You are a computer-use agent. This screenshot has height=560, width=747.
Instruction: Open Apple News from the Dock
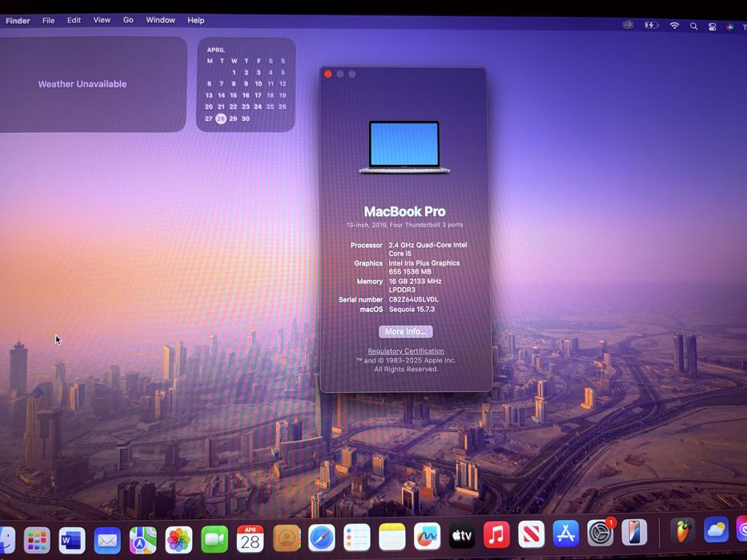(531, 534)
